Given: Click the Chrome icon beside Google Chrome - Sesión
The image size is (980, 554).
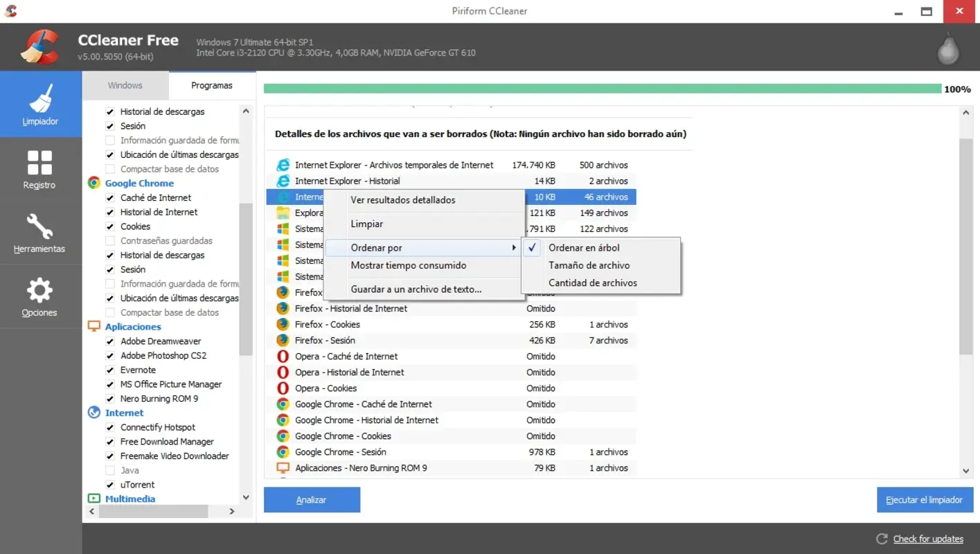Looking at the screenshot, I should pyautogui.click(x=283, y=452).
